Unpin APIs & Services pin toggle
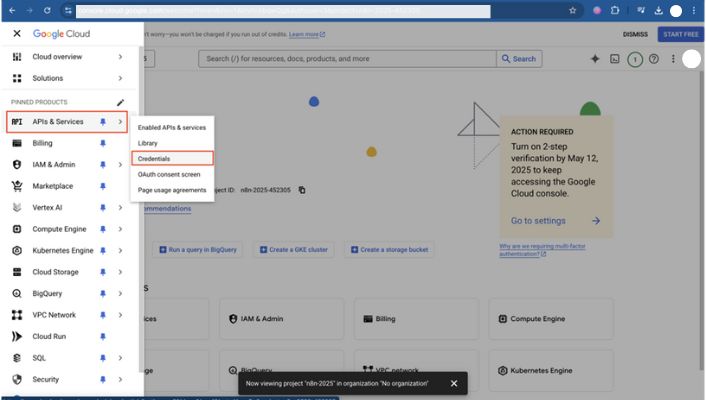Screen dimensions: 706x400 click(103, 122)
